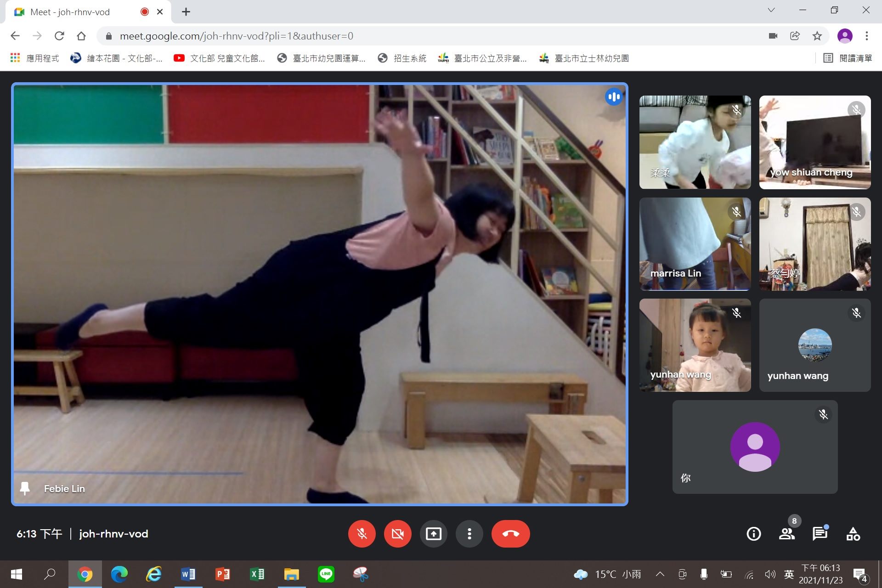Open the activities shapes icon
The image size is (882, 588).
(x=853, y=534)
